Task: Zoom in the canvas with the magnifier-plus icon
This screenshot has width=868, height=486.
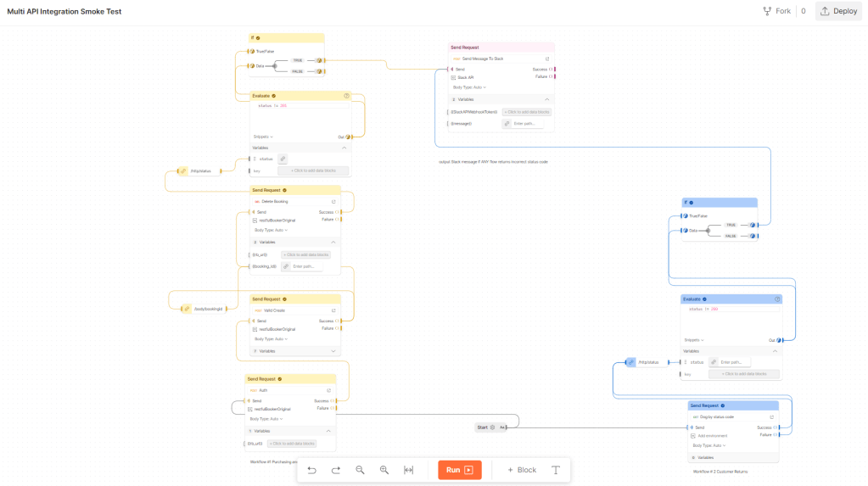Action: pos(384,470)
